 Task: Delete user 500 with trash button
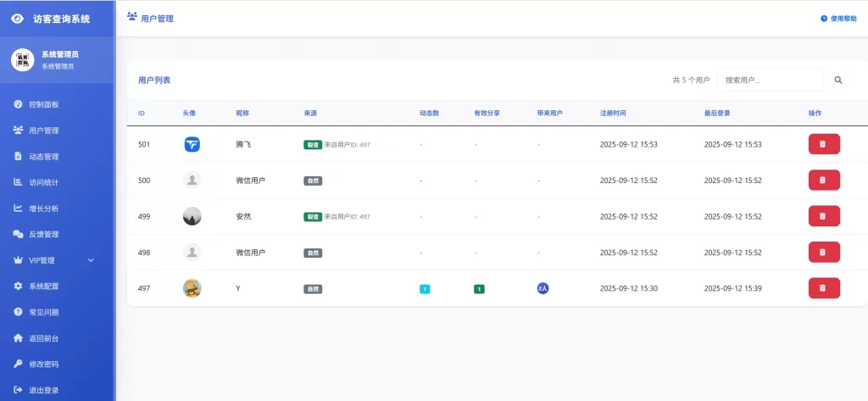[824, 180]
